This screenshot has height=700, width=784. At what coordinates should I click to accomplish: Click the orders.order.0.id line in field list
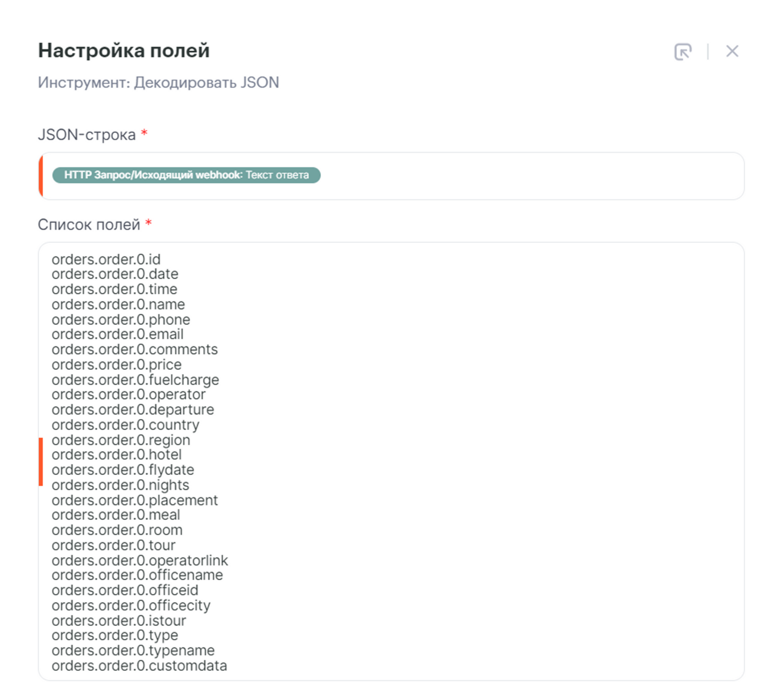point(106,259)
